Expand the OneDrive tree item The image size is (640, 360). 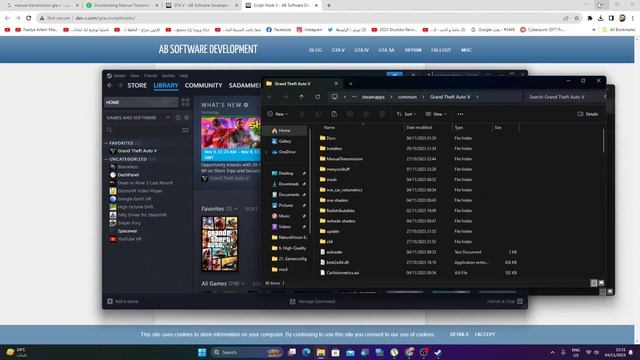click(x=267, y=152)
